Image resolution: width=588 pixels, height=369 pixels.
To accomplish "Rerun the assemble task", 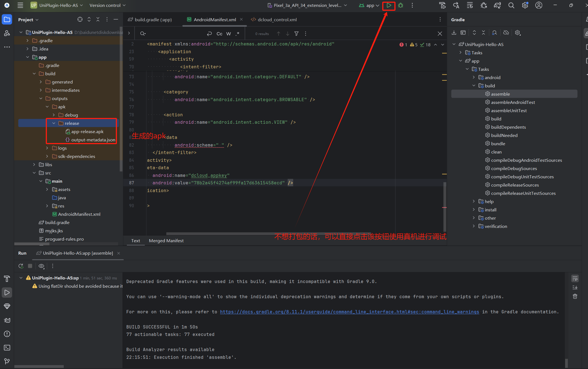I will tap(21, 266).
